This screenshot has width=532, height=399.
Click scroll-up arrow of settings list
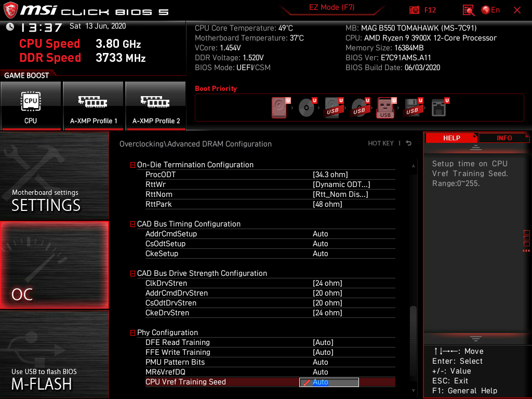point(413,166)
